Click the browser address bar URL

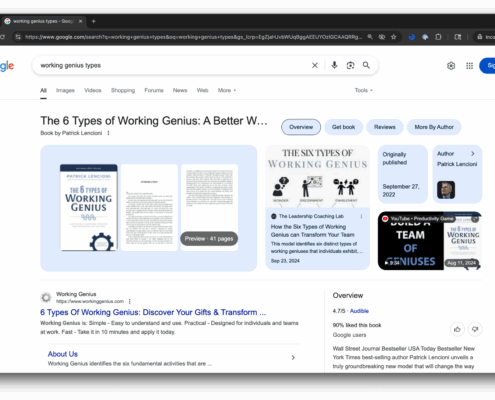[193, 37]
